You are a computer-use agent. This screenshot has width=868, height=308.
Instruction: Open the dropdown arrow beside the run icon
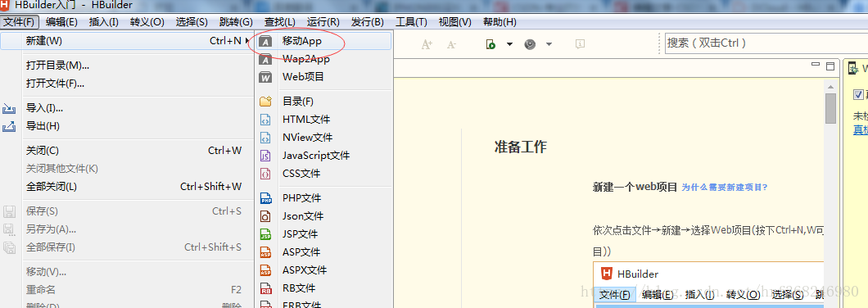[x=509, y=44]
